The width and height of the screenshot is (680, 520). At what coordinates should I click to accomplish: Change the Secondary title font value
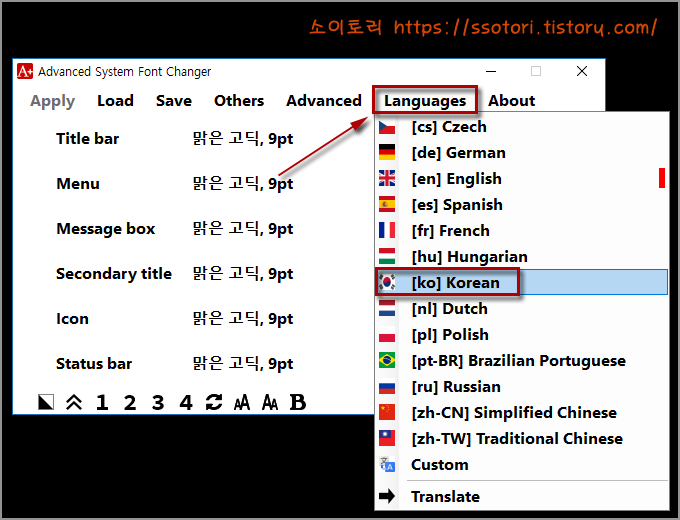click(243, 274)
